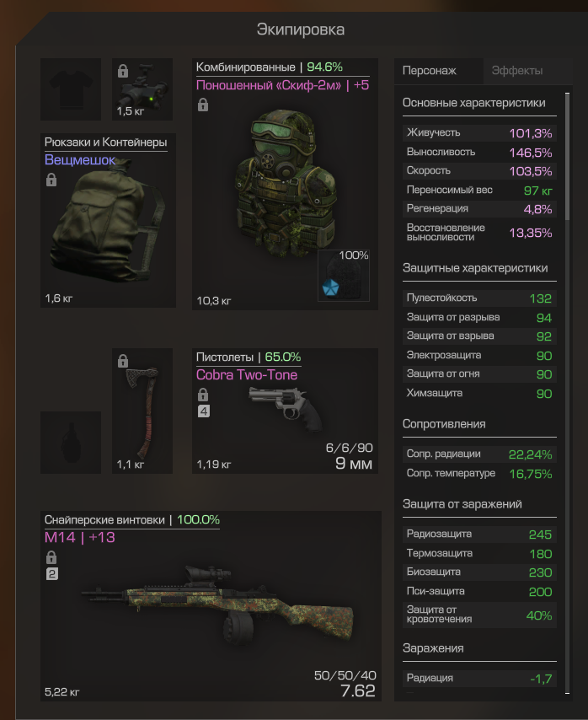Click the slot number 2 badge on M14
This screenshot has width=588, height=720.
point(52,573)
